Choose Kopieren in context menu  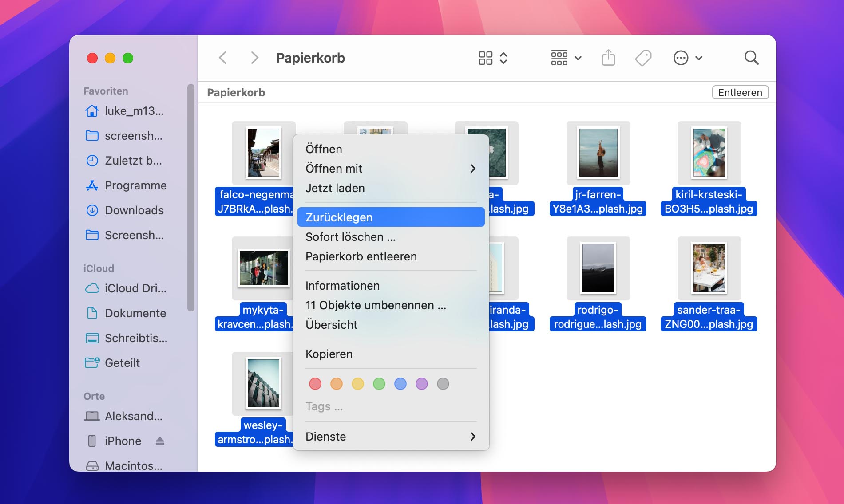pyautogui.click(x=391, y=354)
